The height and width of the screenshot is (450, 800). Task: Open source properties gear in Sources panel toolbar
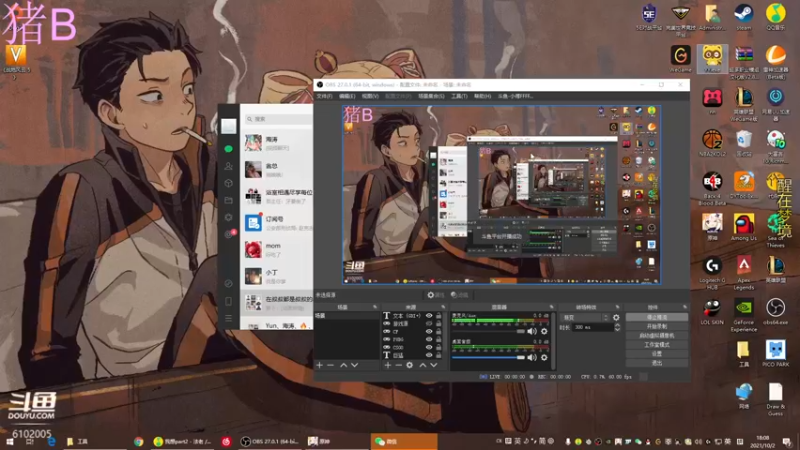(x=410, y=365)
